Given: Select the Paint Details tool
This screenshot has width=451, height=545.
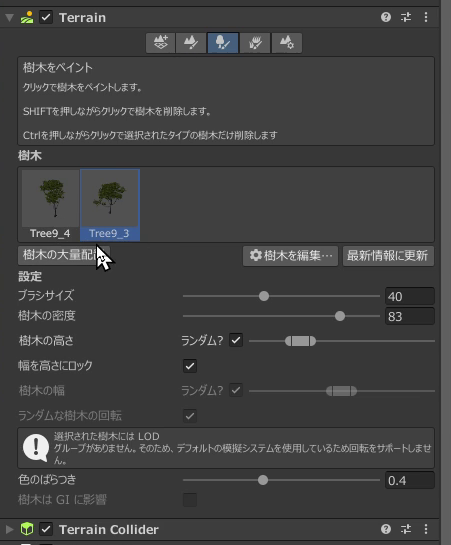Looking at the screenshot, I should (x=255, y=43).
